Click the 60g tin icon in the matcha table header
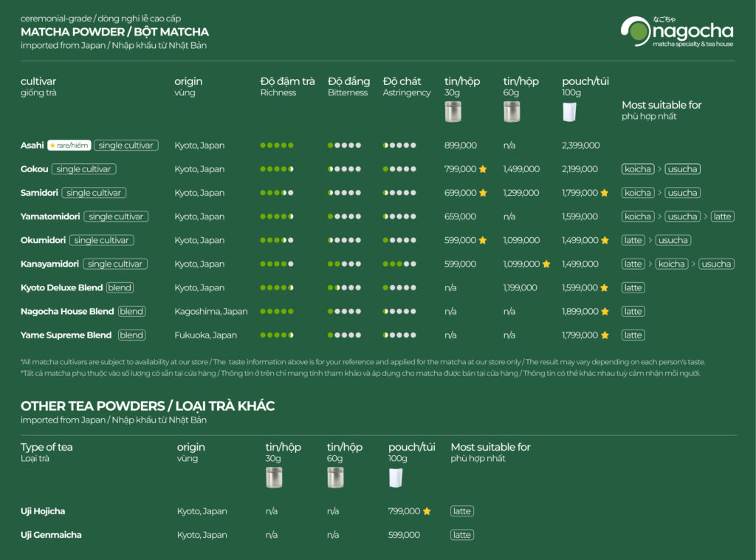Viewport: 756px width, 560px height. pos(512,112)
